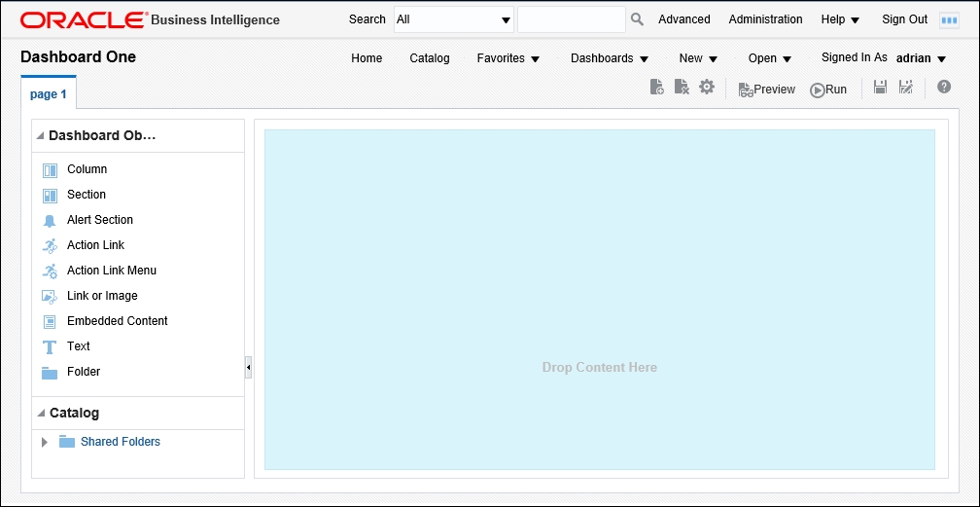Select the Embedded Content object
Image resolution: width=980 pixels, height=507 pixels.
105,321
